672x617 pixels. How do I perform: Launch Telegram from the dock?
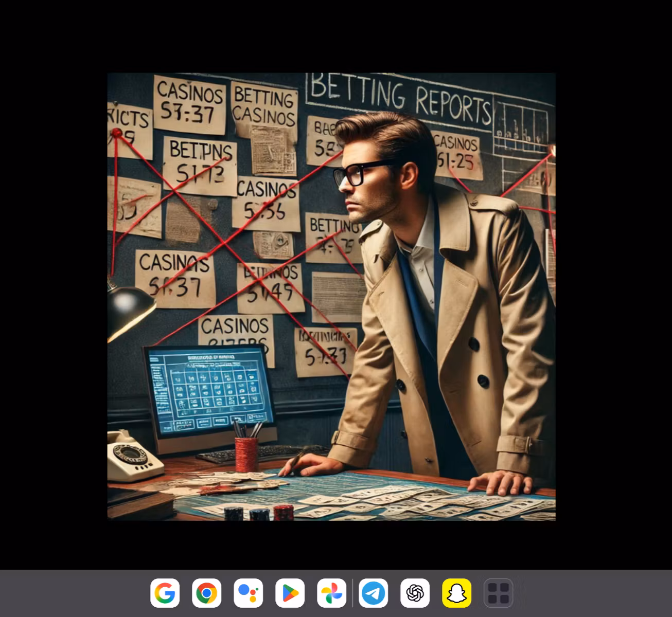[x=374, y=593]
